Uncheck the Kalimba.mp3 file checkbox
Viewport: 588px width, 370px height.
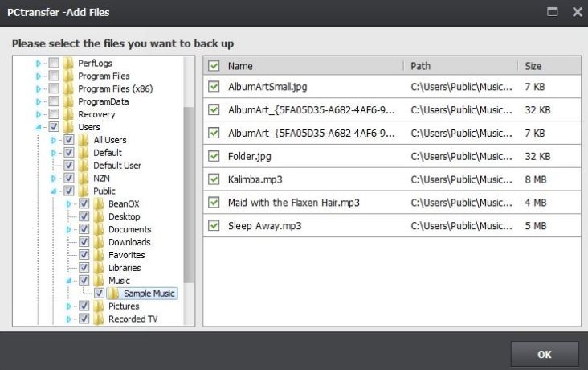point(214,179)
